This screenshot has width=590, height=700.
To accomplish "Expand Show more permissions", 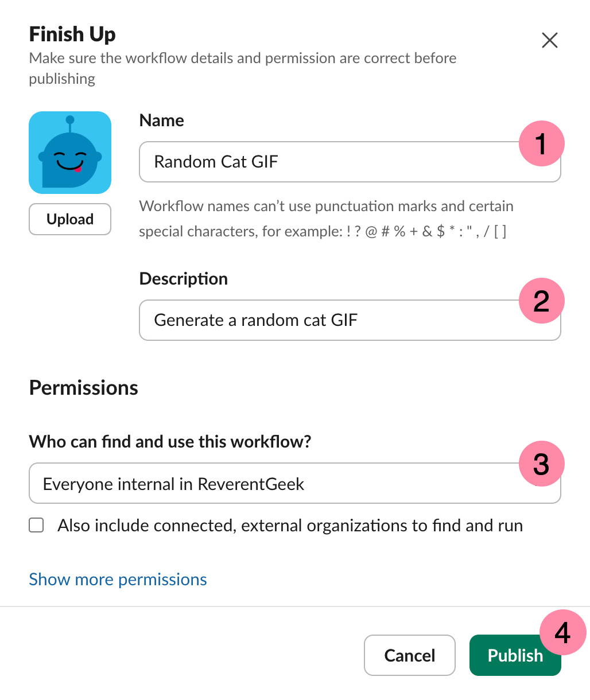I will tap(118, 580).
